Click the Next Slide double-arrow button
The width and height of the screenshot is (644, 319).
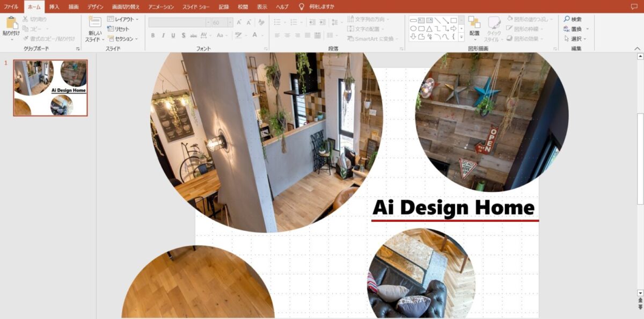(x=640, y=307)
